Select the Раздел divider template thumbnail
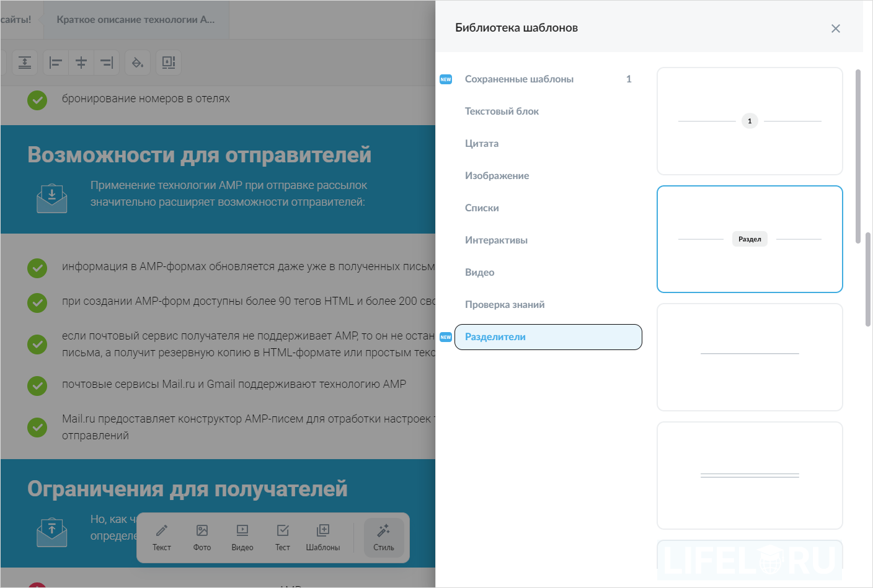 coord(750,239)
